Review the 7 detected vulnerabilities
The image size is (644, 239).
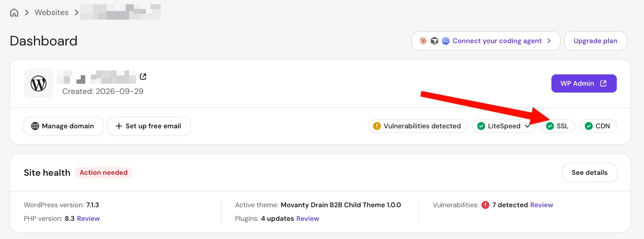(542, 205)
